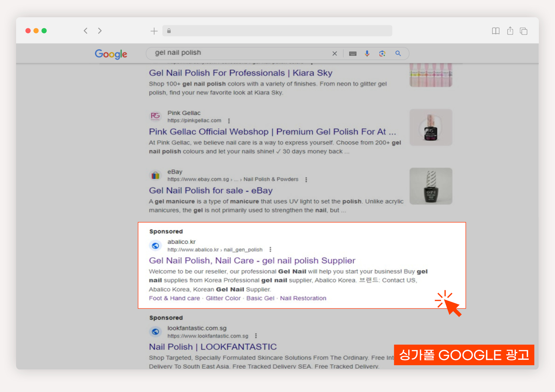Screen dimensions: 555x392
Task: Open Pink Gellac Official Webshop link
Action: [x=272, y=132]
